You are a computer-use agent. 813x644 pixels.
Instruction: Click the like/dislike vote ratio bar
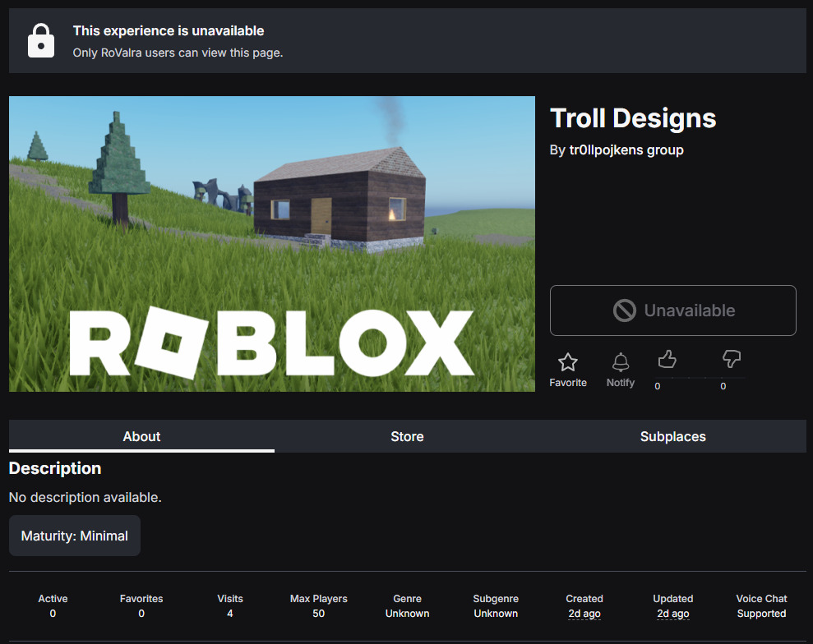(x=699, y=378)
